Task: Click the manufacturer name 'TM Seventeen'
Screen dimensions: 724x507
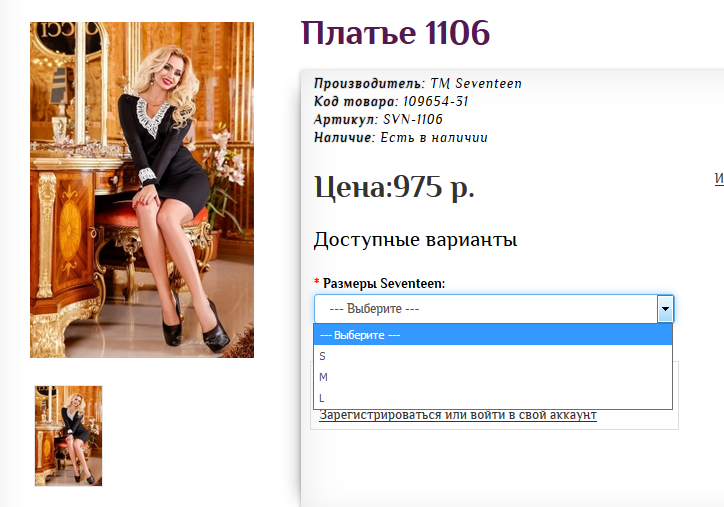Action: point(476,84)
